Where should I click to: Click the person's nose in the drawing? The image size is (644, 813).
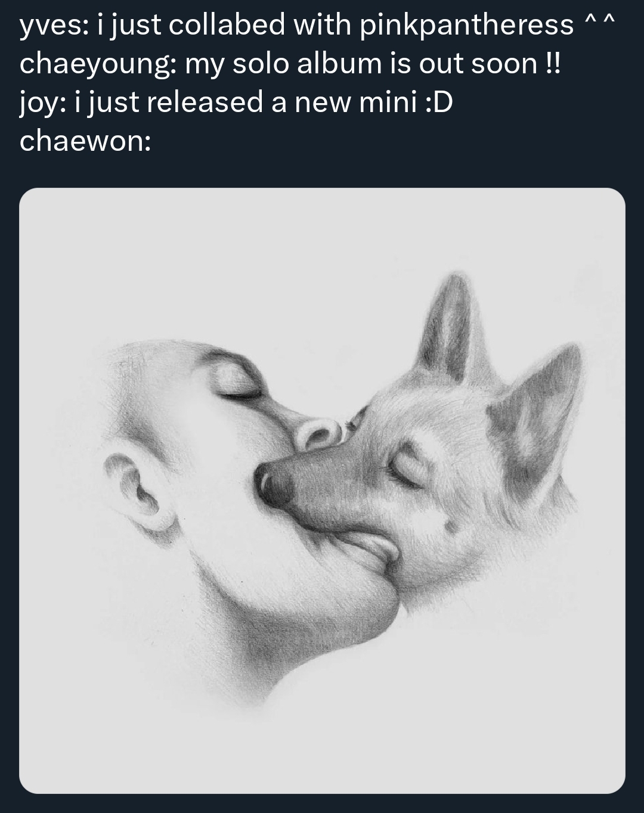pos(317,432)
